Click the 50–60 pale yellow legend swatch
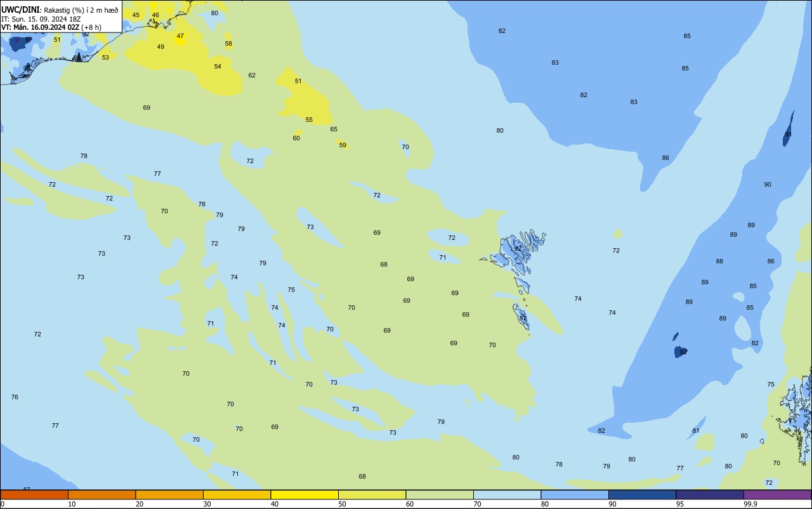 pyautogui.click(x=372, y=494)
